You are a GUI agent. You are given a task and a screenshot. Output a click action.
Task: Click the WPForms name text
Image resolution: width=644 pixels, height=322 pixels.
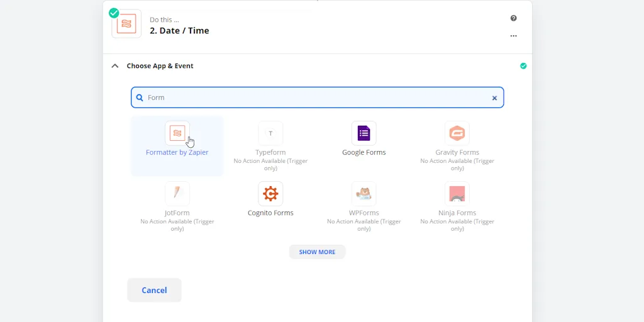(364, 213)
